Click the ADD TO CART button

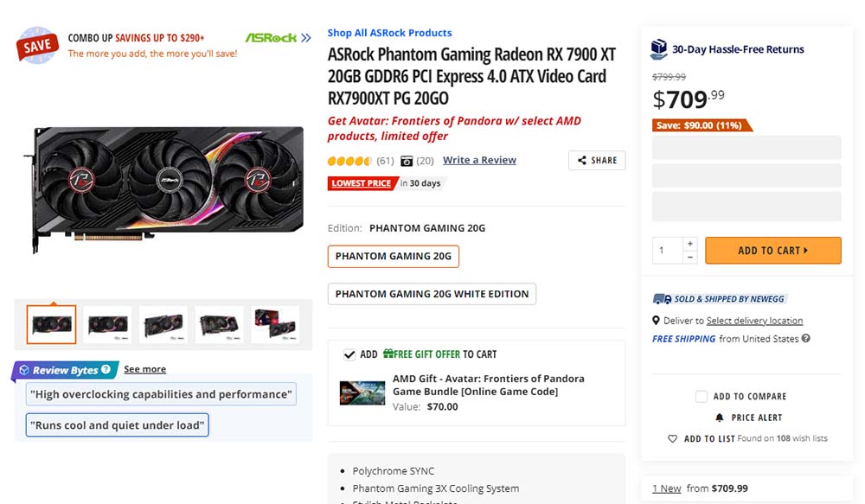pos(772,250)
